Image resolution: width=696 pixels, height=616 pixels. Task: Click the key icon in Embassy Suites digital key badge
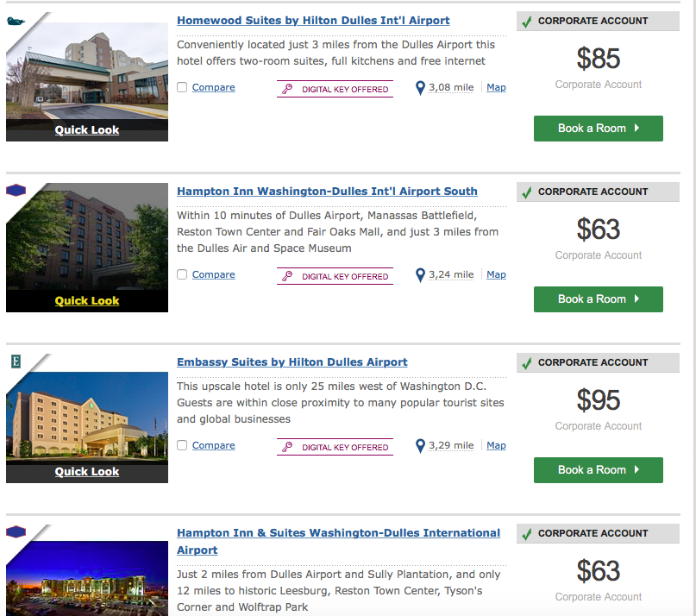(x=288, y=447)
